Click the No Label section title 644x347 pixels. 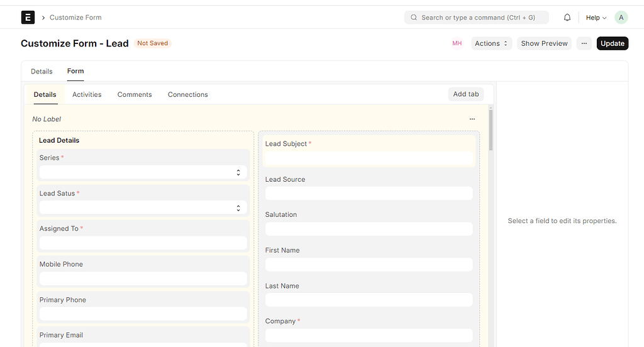coord(47,119)
